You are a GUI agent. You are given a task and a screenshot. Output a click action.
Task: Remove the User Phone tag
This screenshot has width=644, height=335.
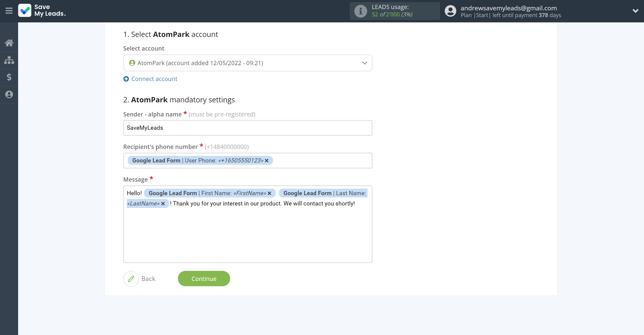click(267, 160)
